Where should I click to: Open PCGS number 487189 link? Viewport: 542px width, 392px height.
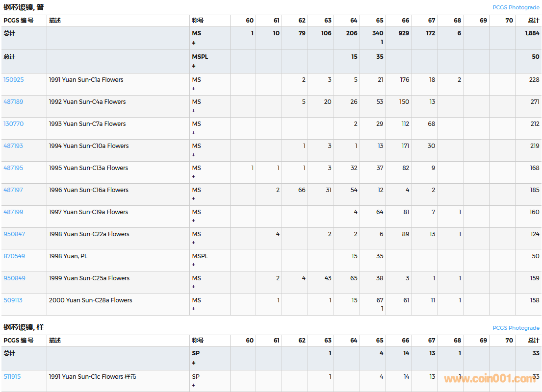(13, 102)
